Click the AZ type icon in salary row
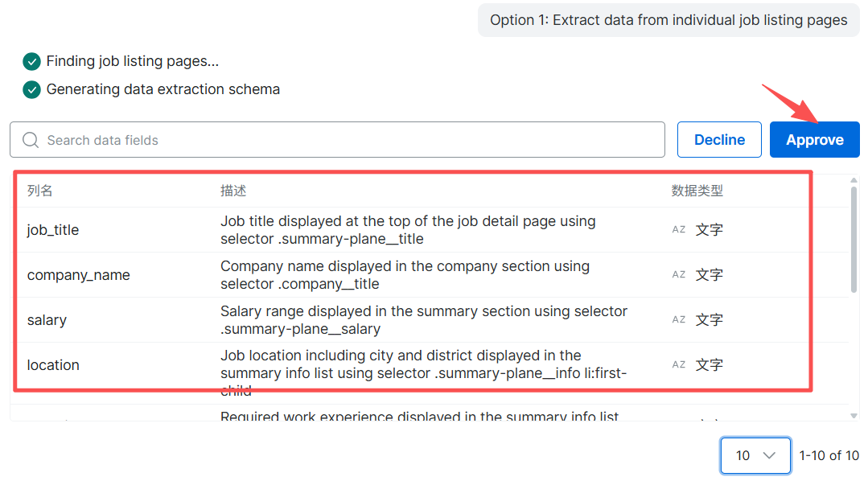The width and height of the screenshot is (868, 481). [679, 320]
